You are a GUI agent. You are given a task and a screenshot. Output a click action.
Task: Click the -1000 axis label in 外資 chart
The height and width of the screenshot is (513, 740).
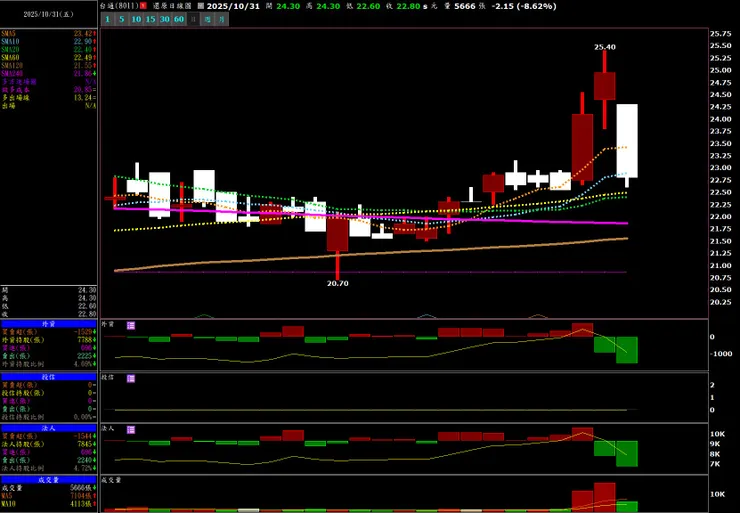[721, 353]
